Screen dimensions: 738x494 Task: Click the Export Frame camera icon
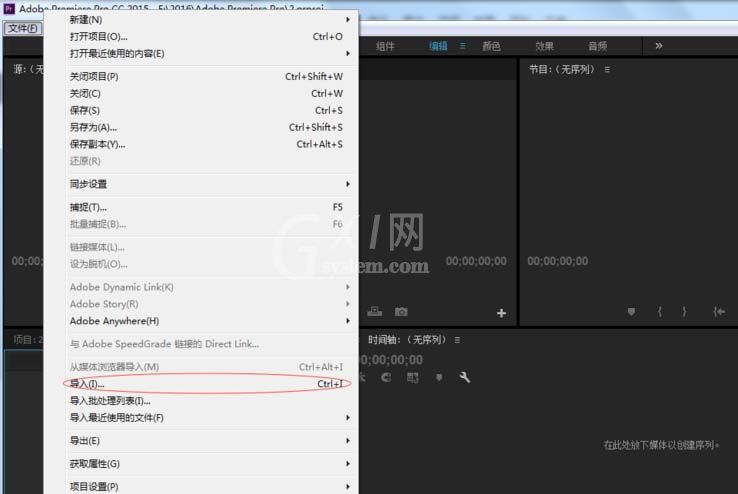pos(401,311)
